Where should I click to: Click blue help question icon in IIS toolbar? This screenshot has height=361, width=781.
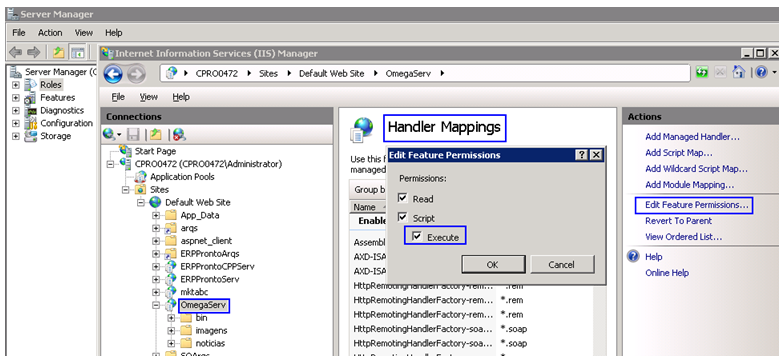click(761, 73)
